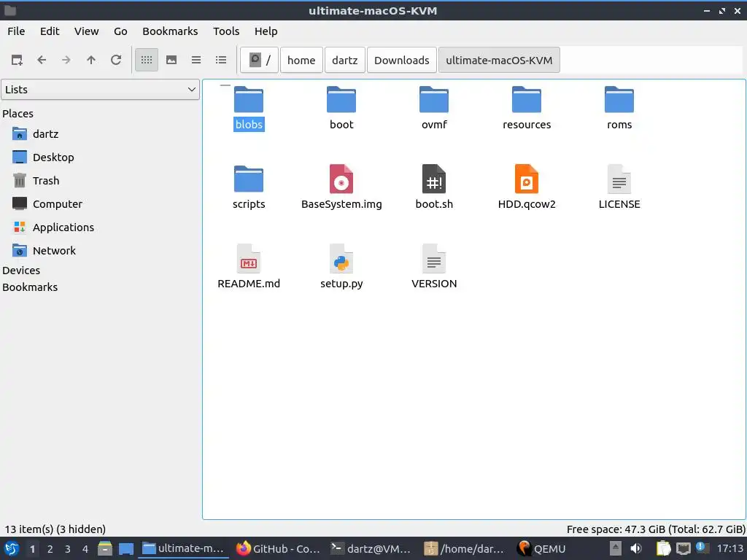
Task: Switch to dartz@VM terminal in taskbar
Action: pos(371,548)
